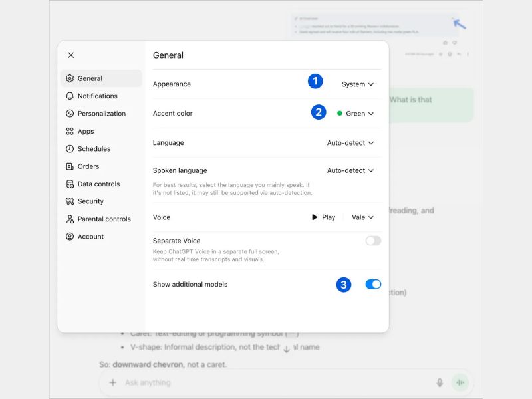
Task: Click the Data controls database icon
Action: [x=70, y=184]
